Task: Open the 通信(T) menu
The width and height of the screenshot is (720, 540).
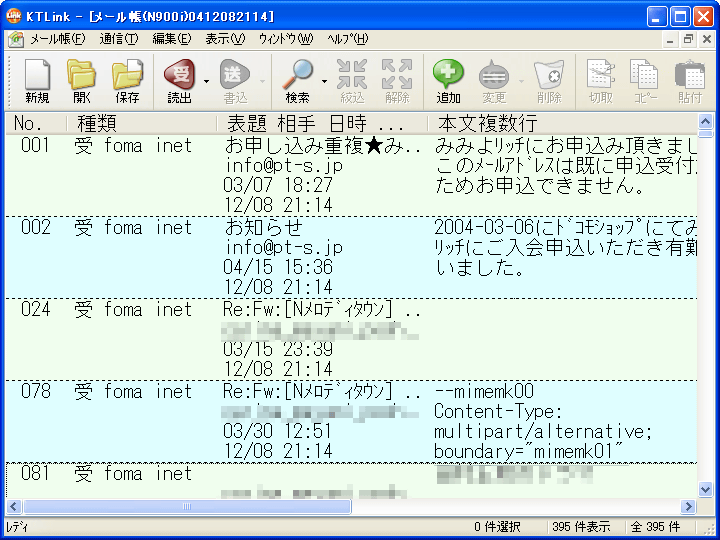Action: point(119,39)
